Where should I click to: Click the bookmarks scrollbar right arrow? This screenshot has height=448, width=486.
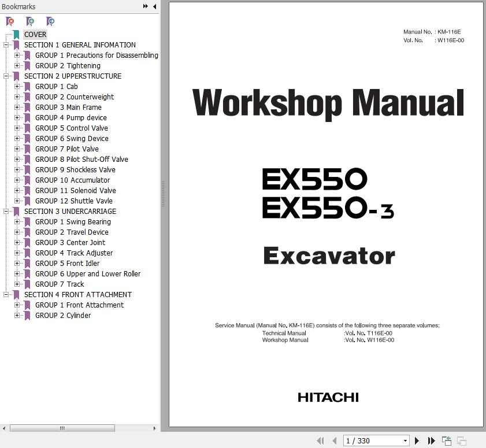155,428
